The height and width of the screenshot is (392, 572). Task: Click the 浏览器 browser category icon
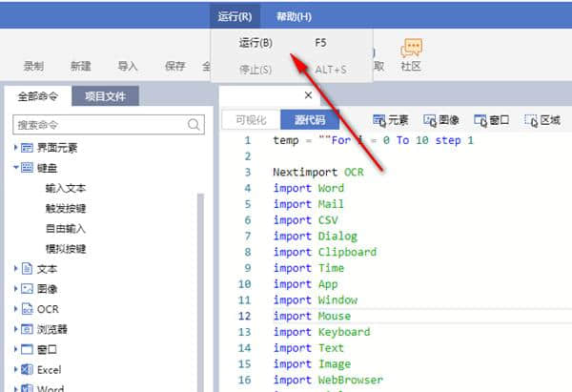coord(27,329)
